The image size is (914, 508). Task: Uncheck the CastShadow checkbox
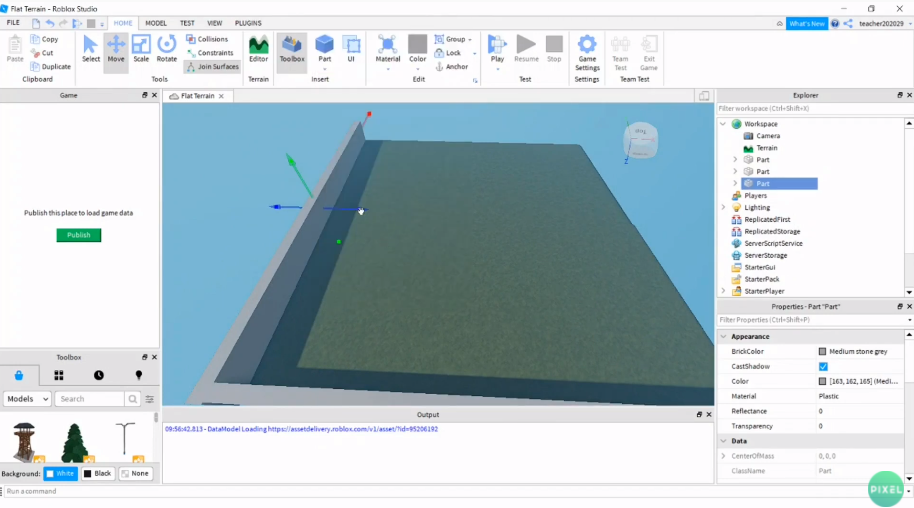(x=823, y=366)
